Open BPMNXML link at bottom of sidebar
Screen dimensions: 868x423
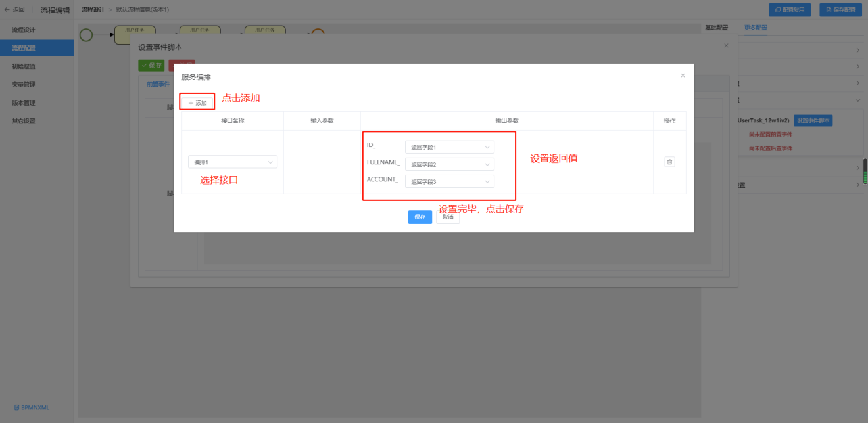pos(31,407)
